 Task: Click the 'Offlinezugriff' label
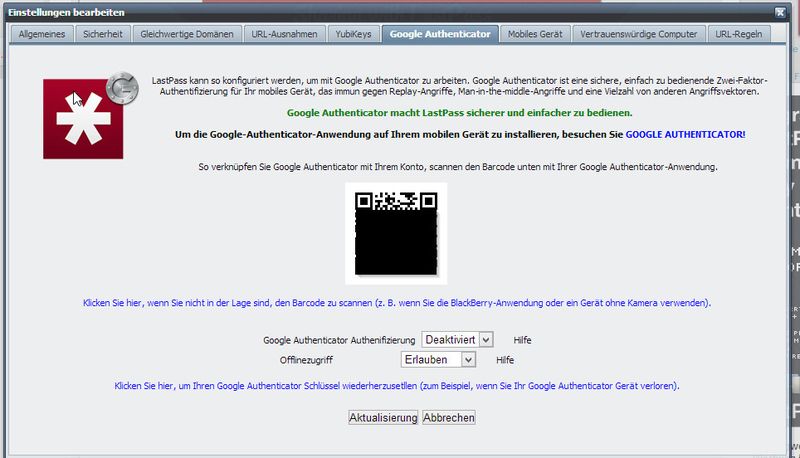(x=306, y=360)
